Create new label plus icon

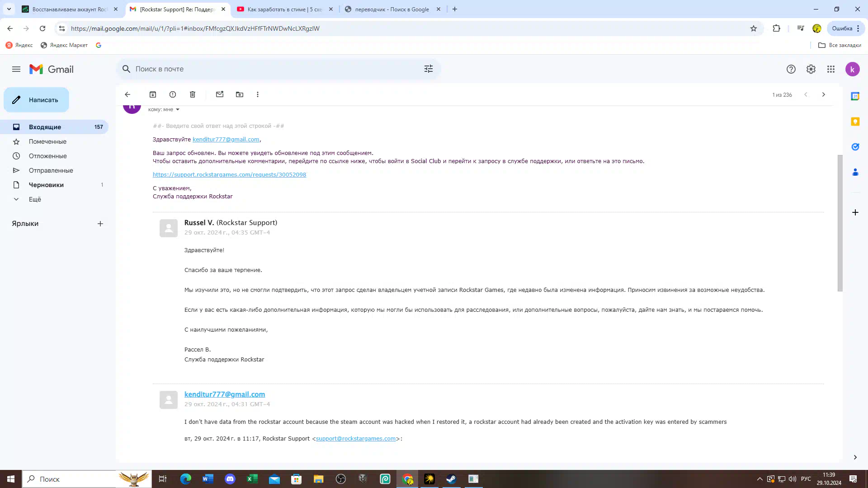tap(100, 224)
